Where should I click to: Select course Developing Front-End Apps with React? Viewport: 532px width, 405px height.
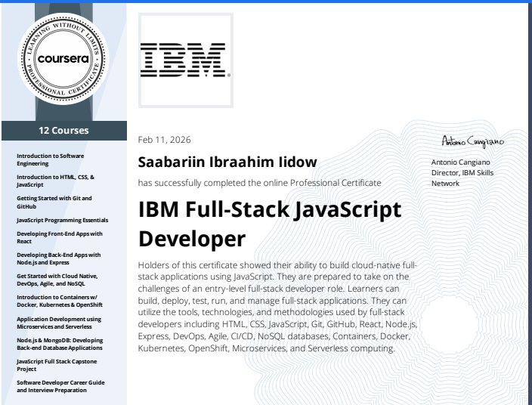coord(60,237)
